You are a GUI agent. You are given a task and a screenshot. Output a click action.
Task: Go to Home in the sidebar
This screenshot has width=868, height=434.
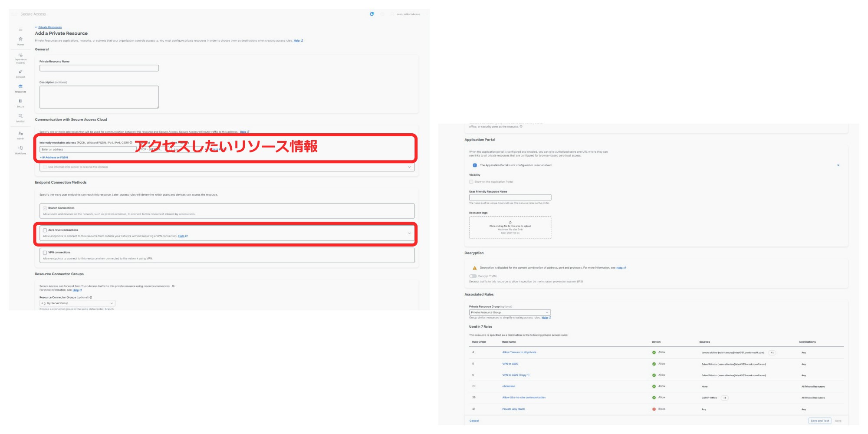click(20, 41)
